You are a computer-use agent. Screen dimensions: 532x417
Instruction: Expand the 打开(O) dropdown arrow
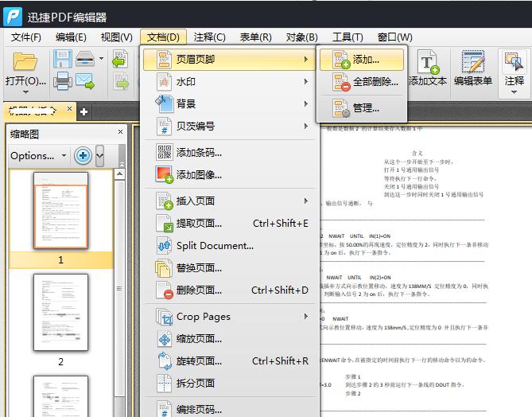click(x=25, y=92)
